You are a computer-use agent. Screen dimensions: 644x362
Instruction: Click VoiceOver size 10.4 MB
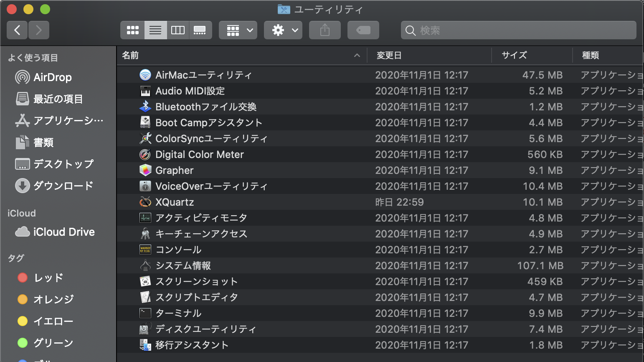click(543, 186)
